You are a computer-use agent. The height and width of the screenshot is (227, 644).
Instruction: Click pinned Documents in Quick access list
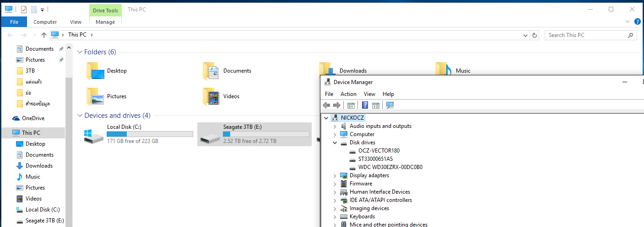pyautogui.click(x=39, y=49)
